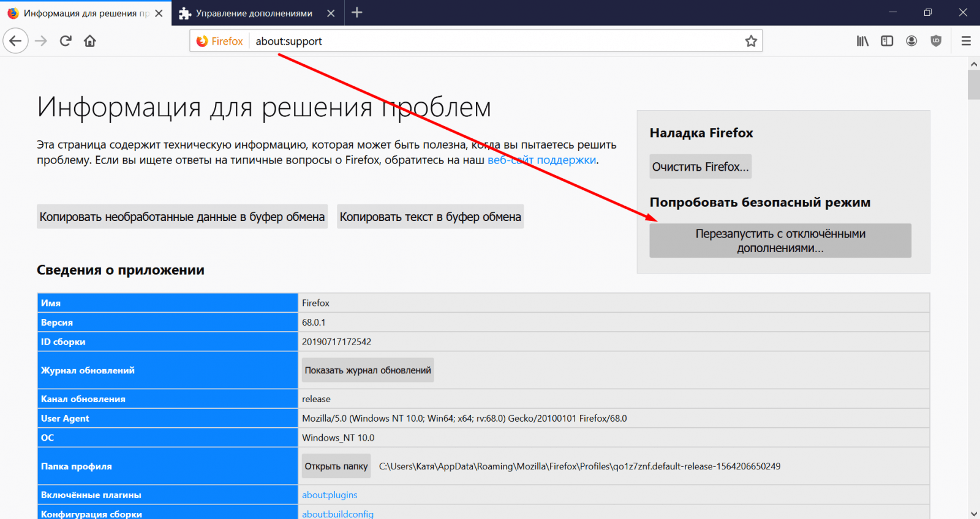The width and height of the screenshot is (980, 519).
Task: Go back with the back arrow button
Action: tap(16, 41)
